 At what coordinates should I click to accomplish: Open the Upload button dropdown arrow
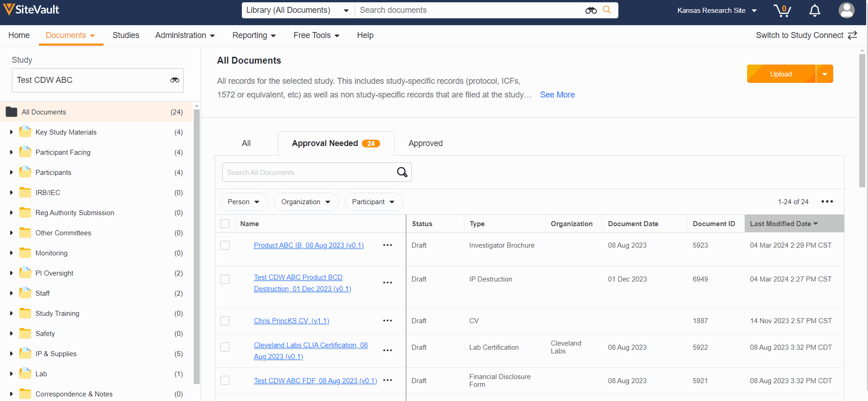824,74
